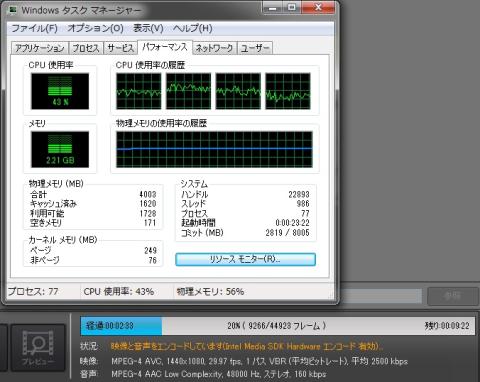
Task: Click the Task Manager title bar icon
Action: click(13, 9)
